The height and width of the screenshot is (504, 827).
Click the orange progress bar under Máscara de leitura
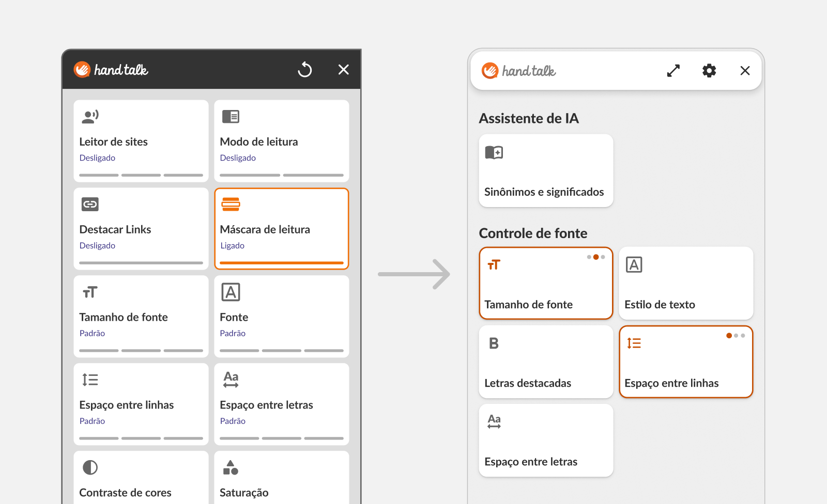tap(281, 263)
